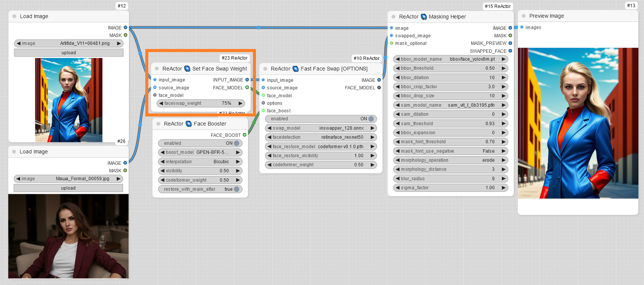Screen dimensions: 644x285
Task: Click the collapse dot on Preview Image node
Action: [x=524, y=16]
